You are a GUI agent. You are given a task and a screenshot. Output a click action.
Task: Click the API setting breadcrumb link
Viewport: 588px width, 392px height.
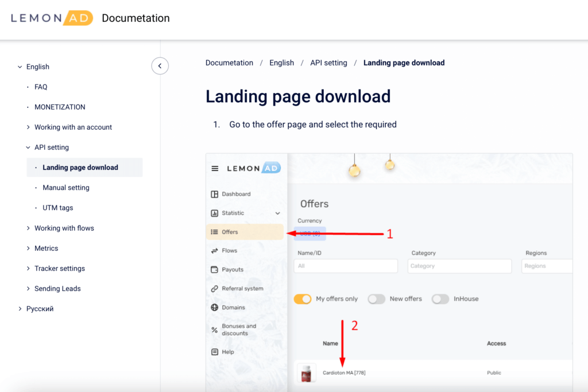coord(328,63)
